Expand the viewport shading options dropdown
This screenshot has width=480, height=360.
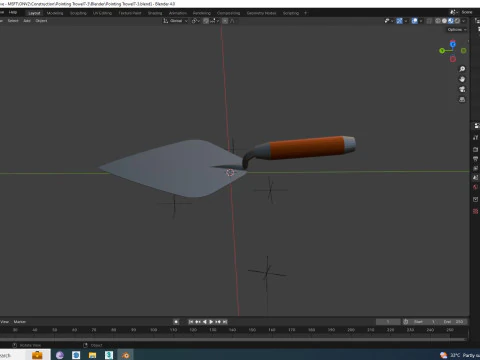click(464, 21)
